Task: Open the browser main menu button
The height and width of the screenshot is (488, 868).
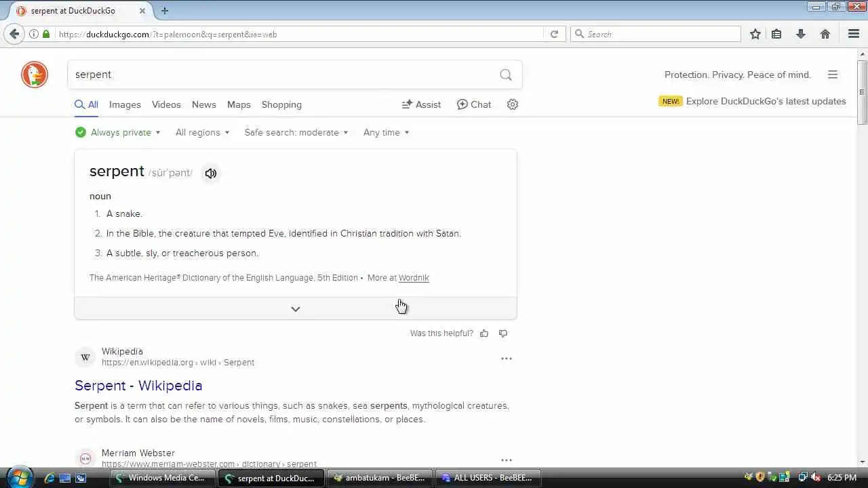Action: (x=854, y=34)
